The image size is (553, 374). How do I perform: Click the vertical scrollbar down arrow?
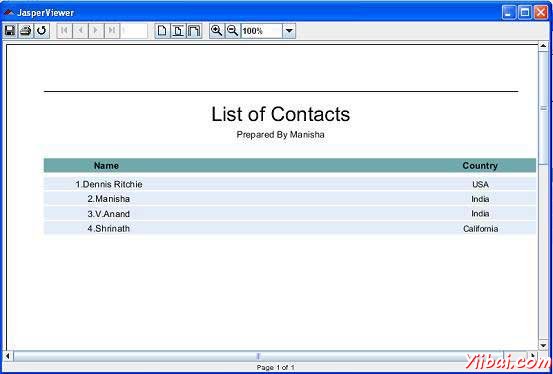pos(543,345)
